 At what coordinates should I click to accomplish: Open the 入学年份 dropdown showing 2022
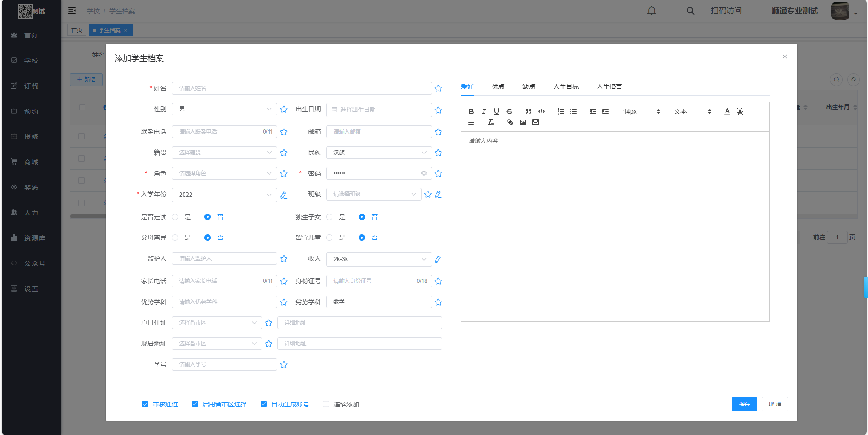224,195
